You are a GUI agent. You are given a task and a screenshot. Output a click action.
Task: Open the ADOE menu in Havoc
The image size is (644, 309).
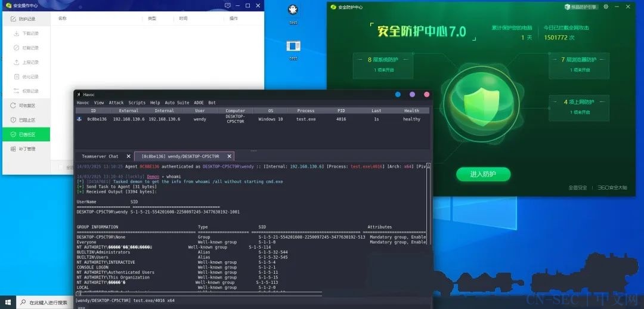(199, 103)
